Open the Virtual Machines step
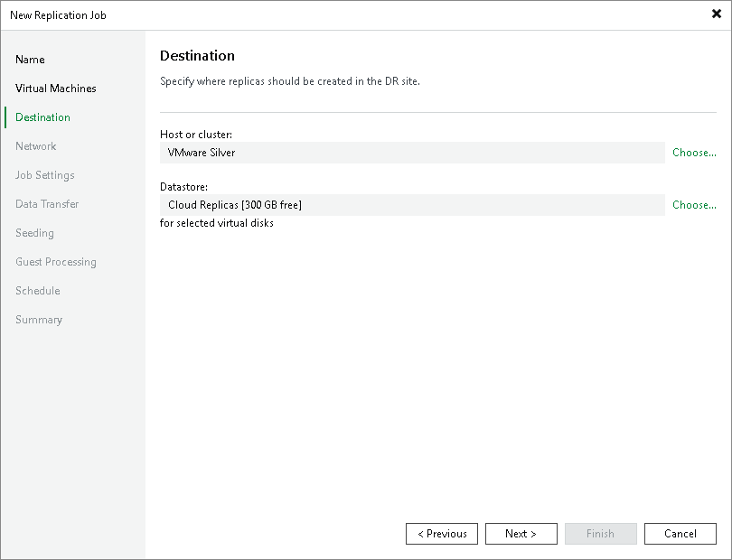This screenshot has width=732, height=560. pos(55,88)
